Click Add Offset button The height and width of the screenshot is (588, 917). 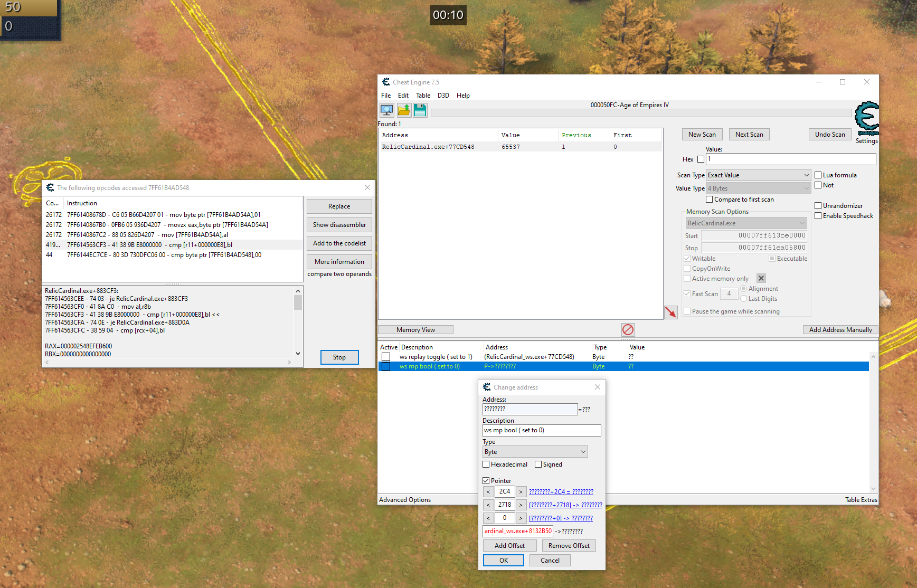point(509,546)
